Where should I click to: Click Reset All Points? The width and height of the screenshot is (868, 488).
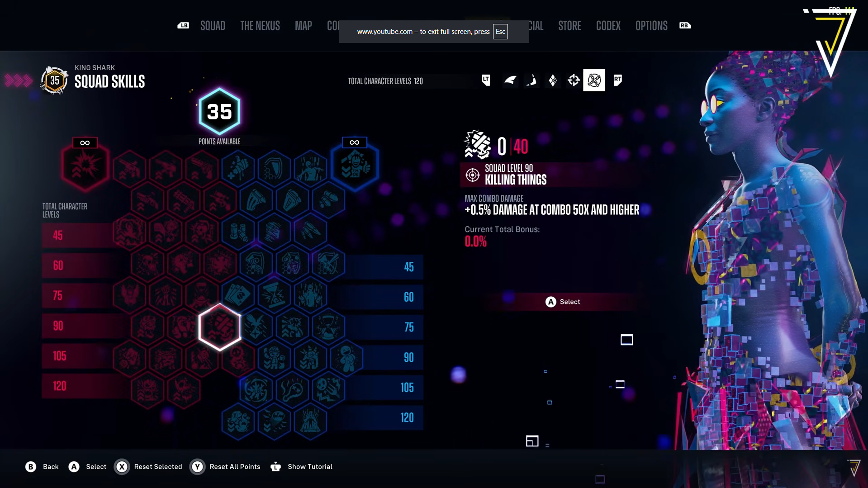[225, 467]
